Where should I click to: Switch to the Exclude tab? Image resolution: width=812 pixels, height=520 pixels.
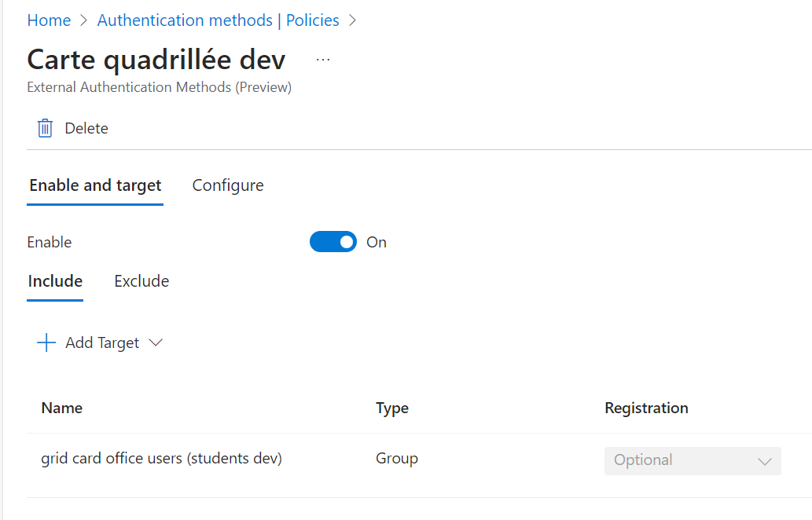[x=141, y=280]
